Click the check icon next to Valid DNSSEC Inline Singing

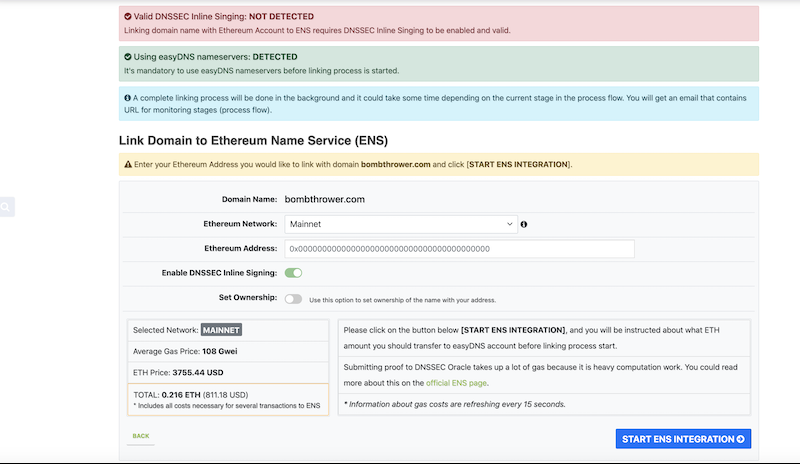(x=128, y=16)
